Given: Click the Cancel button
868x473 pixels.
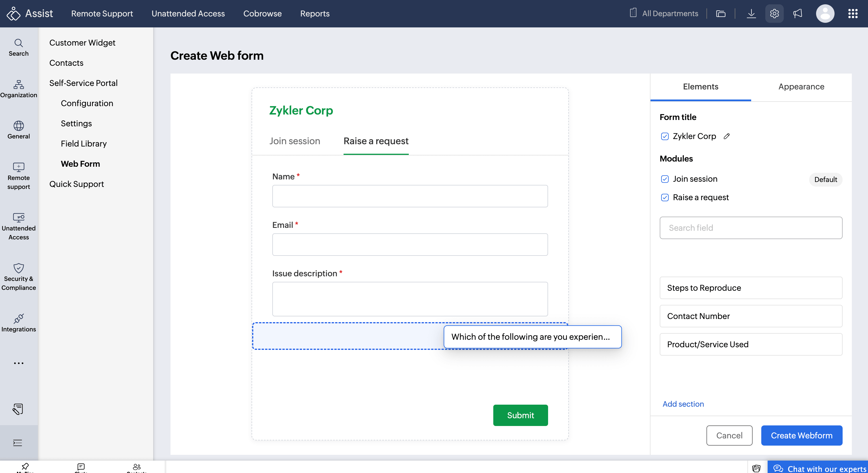Looking at the screenshot, I should click(x=729, y=436).
